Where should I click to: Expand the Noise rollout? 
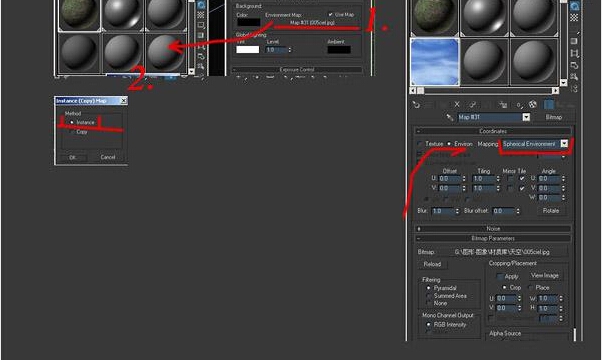click(x=493, y=228)
